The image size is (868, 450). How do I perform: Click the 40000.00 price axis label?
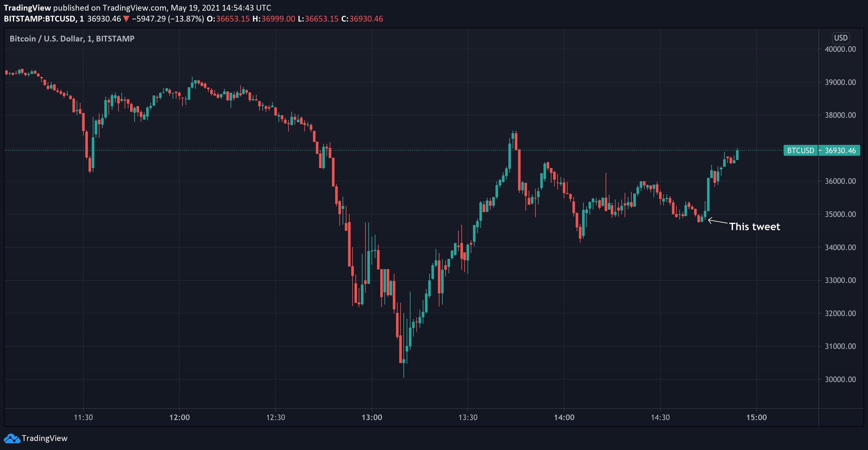pyautogui.click(x=840, y=49)
